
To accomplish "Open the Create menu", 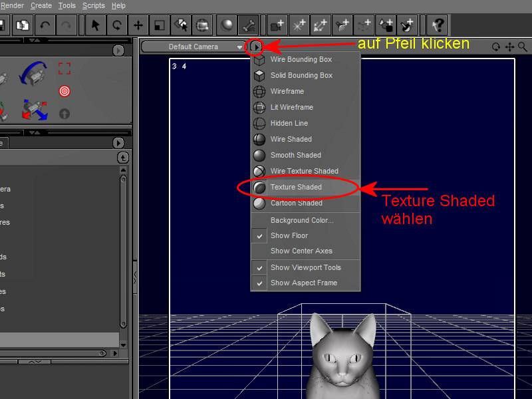I will (41, 5).
